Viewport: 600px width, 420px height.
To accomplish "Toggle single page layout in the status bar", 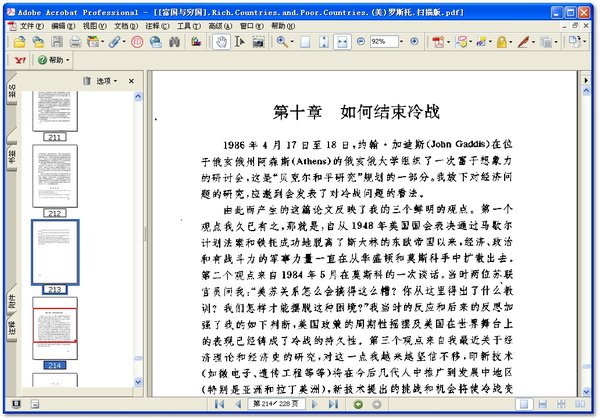I will [x=522, y=403].
